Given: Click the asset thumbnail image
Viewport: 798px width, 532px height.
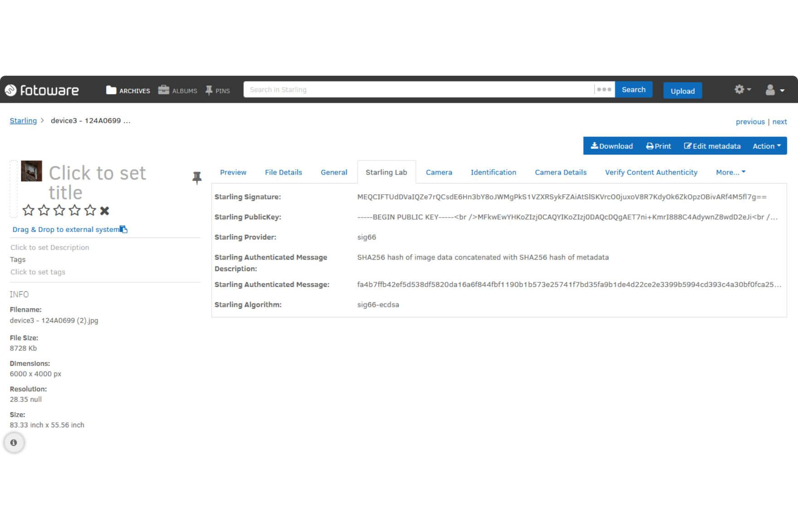Looking at the screenshot, I should click(31, 171).
